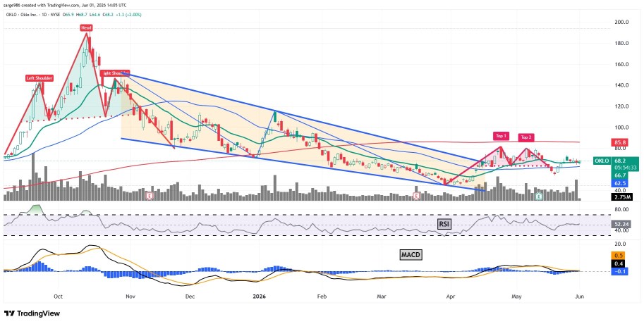Open the red earnings marker near November

coord(150,197)
